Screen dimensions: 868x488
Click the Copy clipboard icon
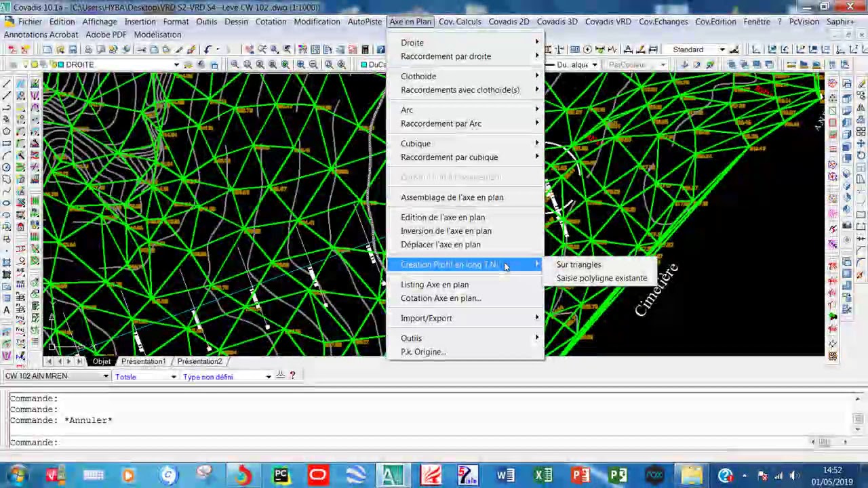(154, 49)
